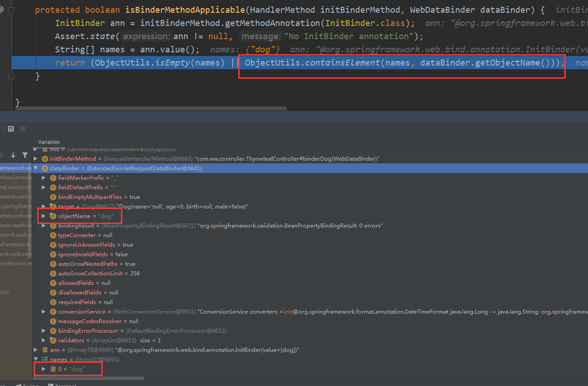The width and height of the screenshot is (588, 386).
Task: Click the field icon of bindingErrorProcessor
Action: (x=53, y=331)
